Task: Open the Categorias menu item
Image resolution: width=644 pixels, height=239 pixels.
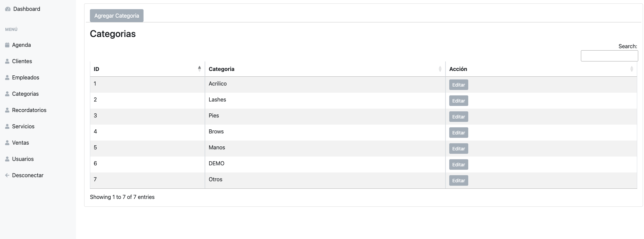Action: click(x=25, y=94)
